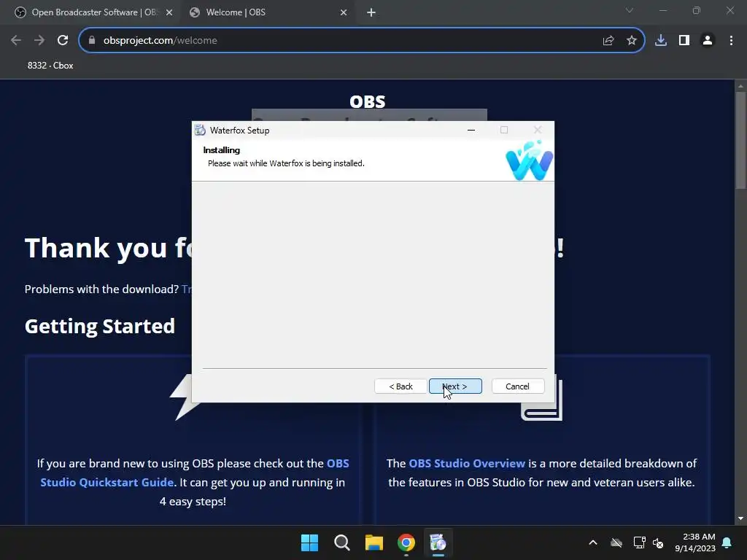
Task: Open Google Chrome from taskbar
Action: tap(406, 542)
